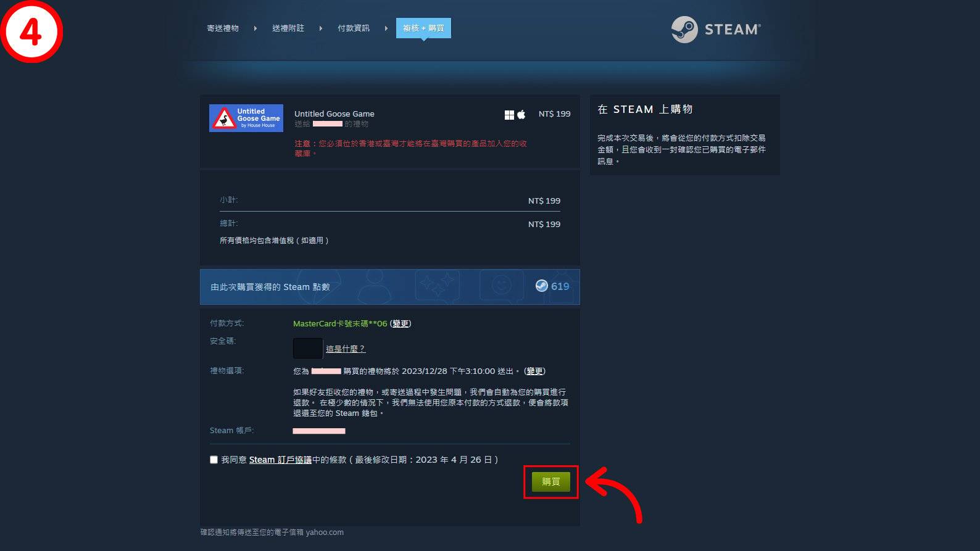
Task: Click the Steam logo icon
Action: [684, 29]
